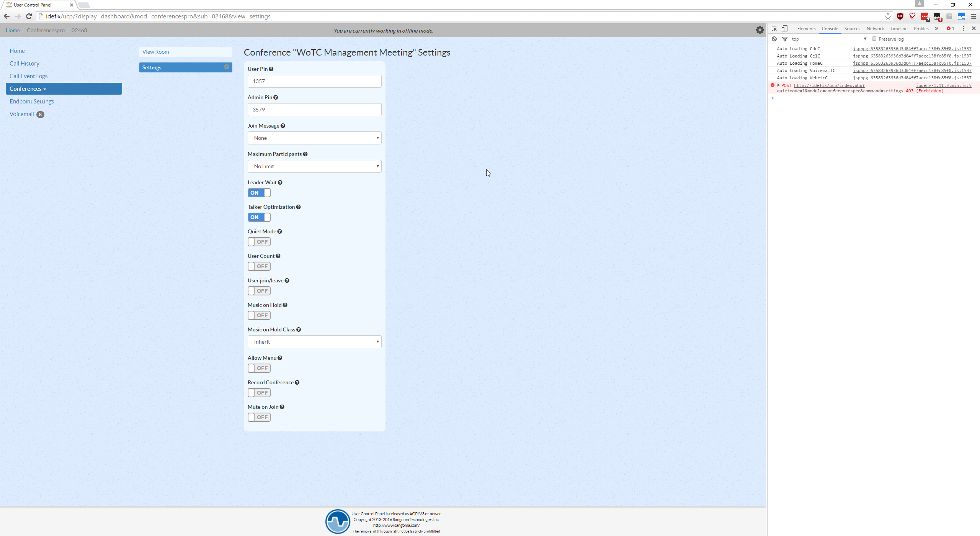Screen dimensions: 980x536
Task: Click the console filter funnel icon
Action: point(785,39)
